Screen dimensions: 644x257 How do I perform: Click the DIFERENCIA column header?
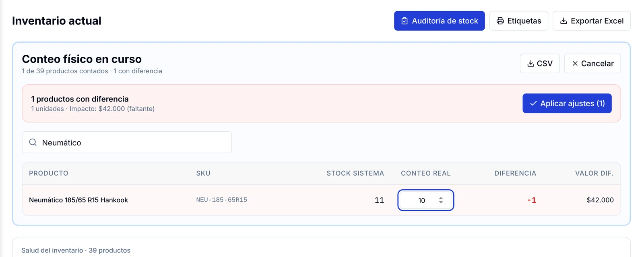pos(515,173)
